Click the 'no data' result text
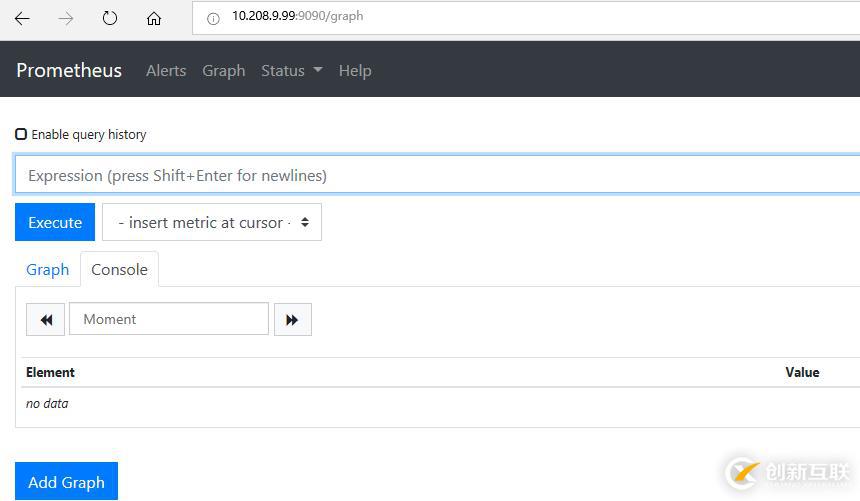 (x=47, y=403)
